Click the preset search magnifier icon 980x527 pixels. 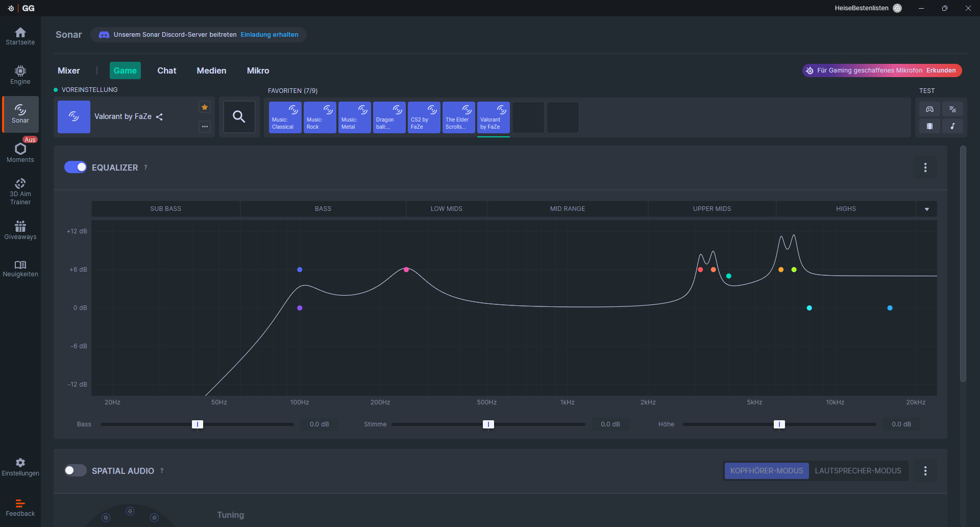(239, 117)
